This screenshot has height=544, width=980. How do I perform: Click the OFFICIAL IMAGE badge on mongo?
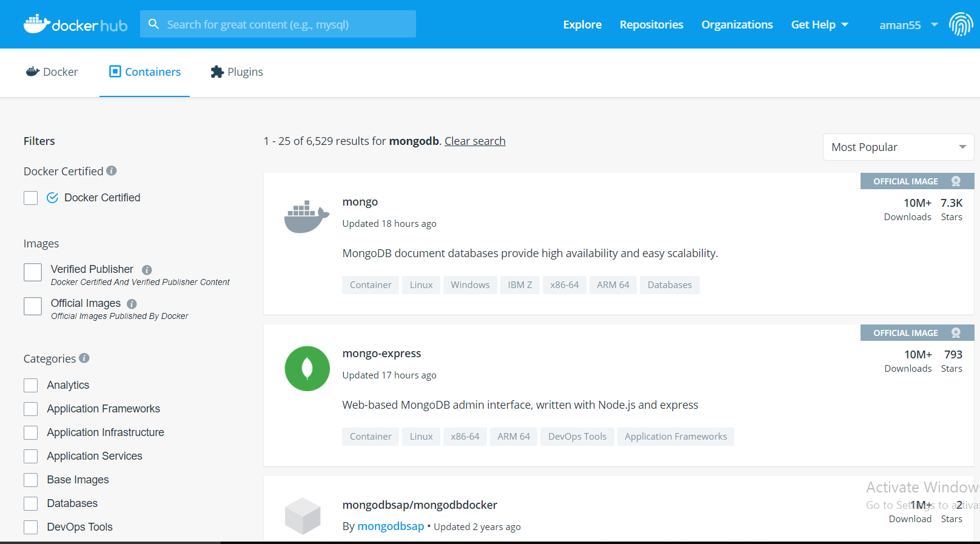(x=917, y=181)
